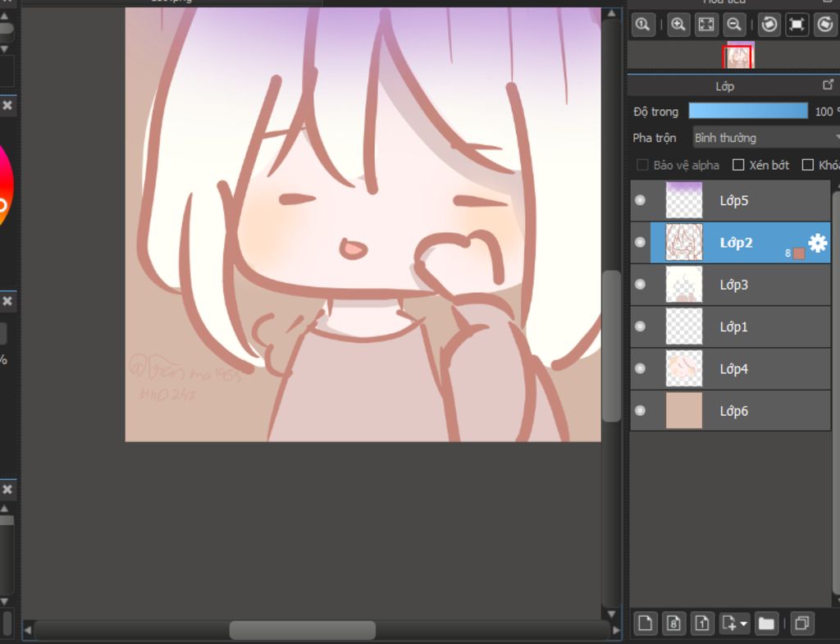Set navigator zoom to 100%
Viewport: 840px width, 644px height.
coord(643,25)
